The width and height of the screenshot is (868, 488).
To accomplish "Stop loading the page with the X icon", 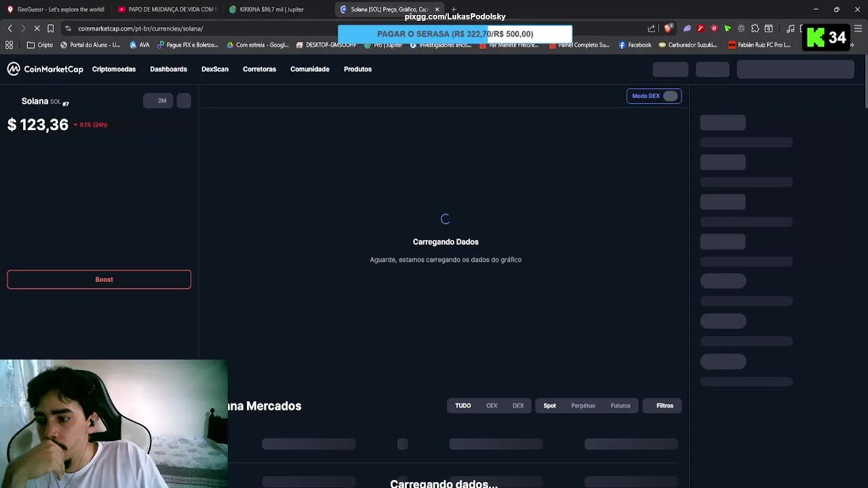I will point(37,28).
